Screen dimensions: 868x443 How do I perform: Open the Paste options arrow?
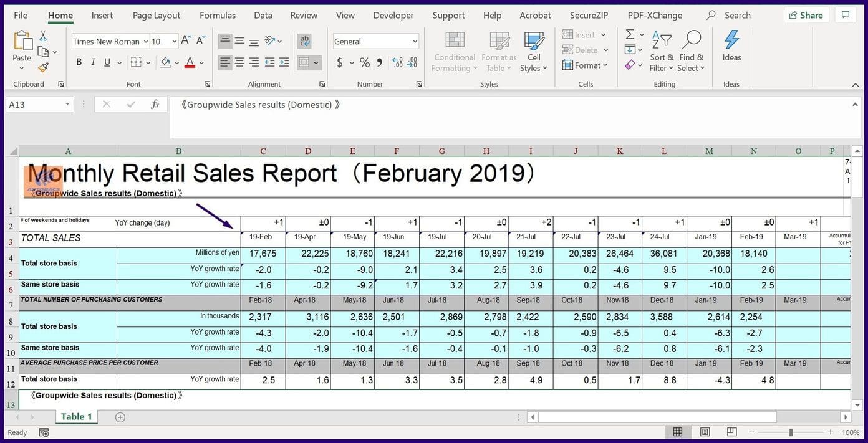point(22,67)
